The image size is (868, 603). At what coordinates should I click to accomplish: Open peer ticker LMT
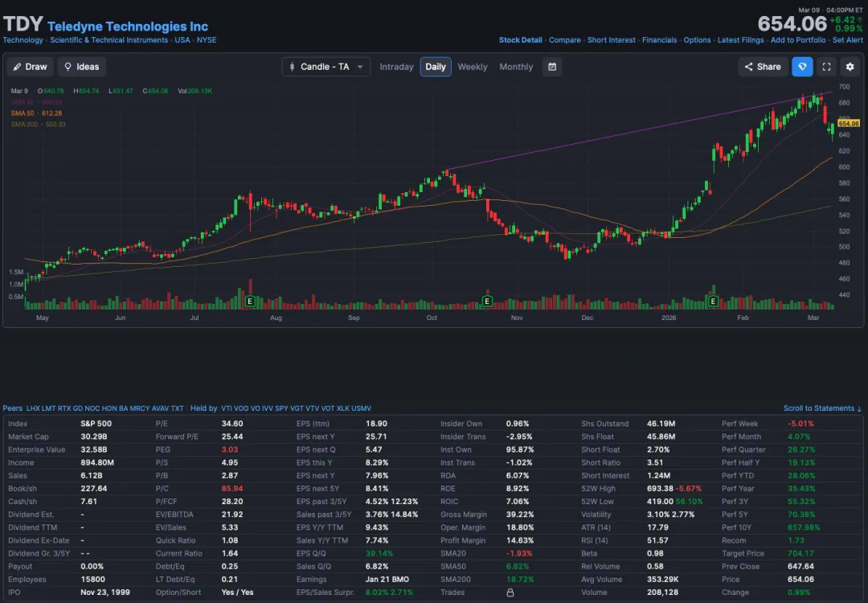click(x=49, y=408)
